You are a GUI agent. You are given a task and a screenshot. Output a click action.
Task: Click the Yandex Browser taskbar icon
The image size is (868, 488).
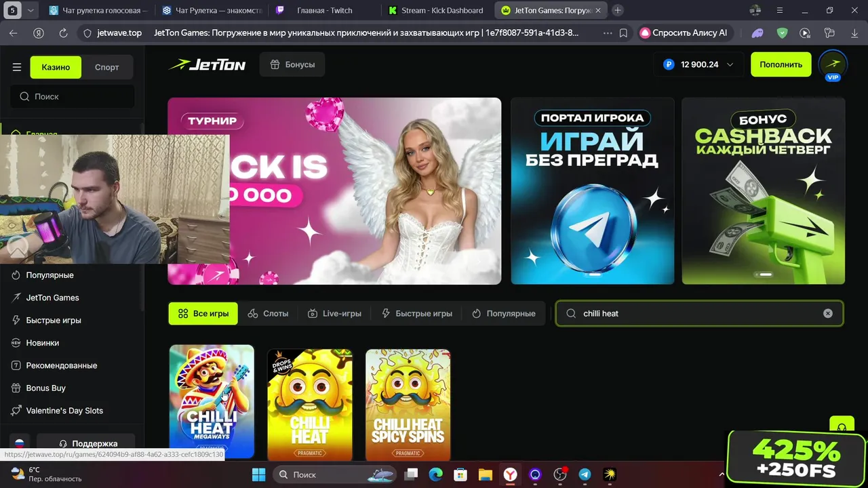point(510,474)
